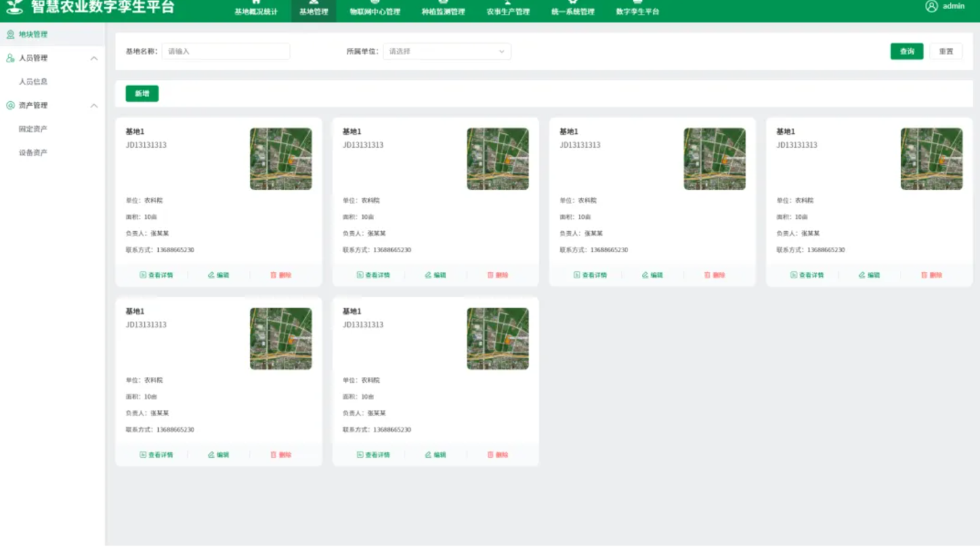Screen dimensions: 980x547
Task: Click the trash icon on fourth top-row card
Action: 924,275
